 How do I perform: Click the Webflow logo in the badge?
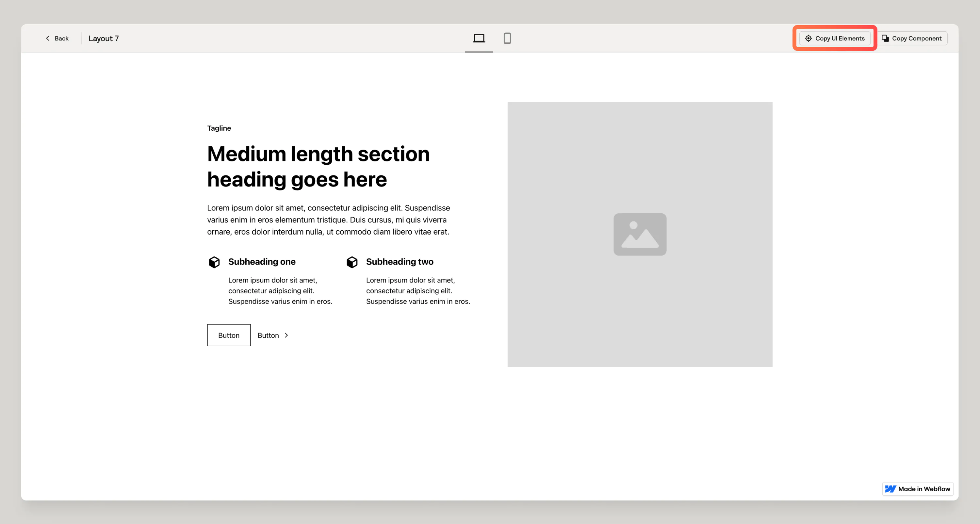(x=890, y=489)
